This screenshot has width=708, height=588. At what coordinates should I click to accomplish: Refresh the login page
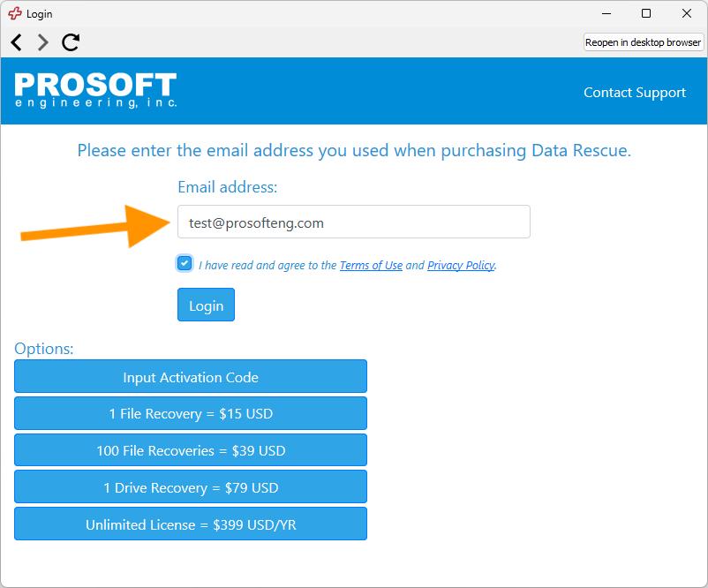point(70,41)
